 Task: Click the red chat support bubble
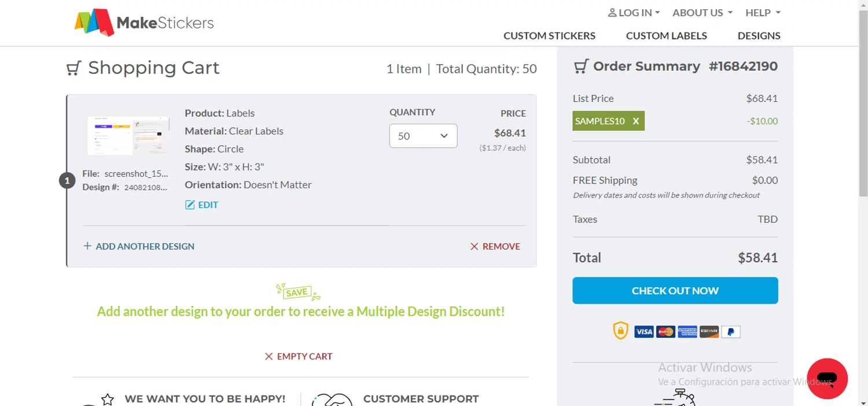(x=827, y=378)
